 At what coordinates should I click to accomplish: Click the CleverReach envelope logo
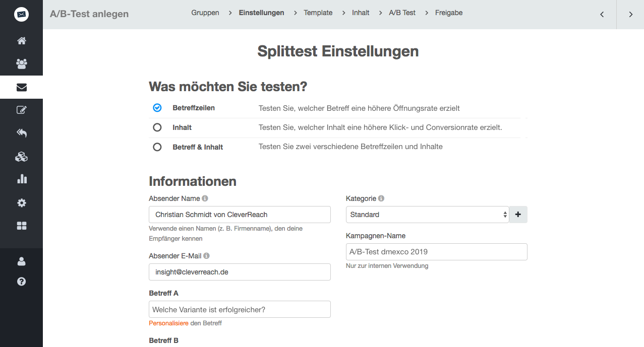pos(21,14)
